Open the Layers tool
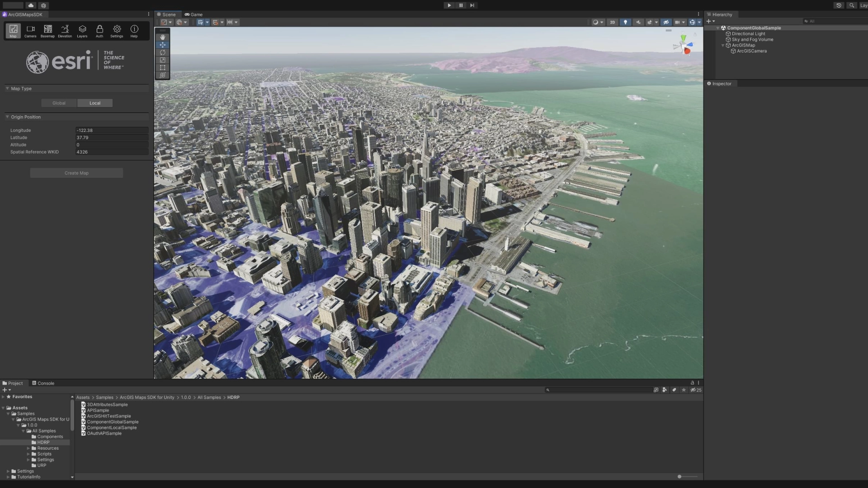Screen dimensions: 868x488 [82, 31]
